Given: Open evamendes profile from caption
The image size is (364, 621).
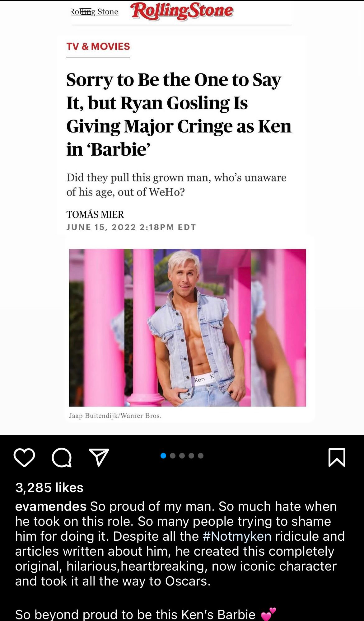Looking at the screenshot, I should pos(51,506).
